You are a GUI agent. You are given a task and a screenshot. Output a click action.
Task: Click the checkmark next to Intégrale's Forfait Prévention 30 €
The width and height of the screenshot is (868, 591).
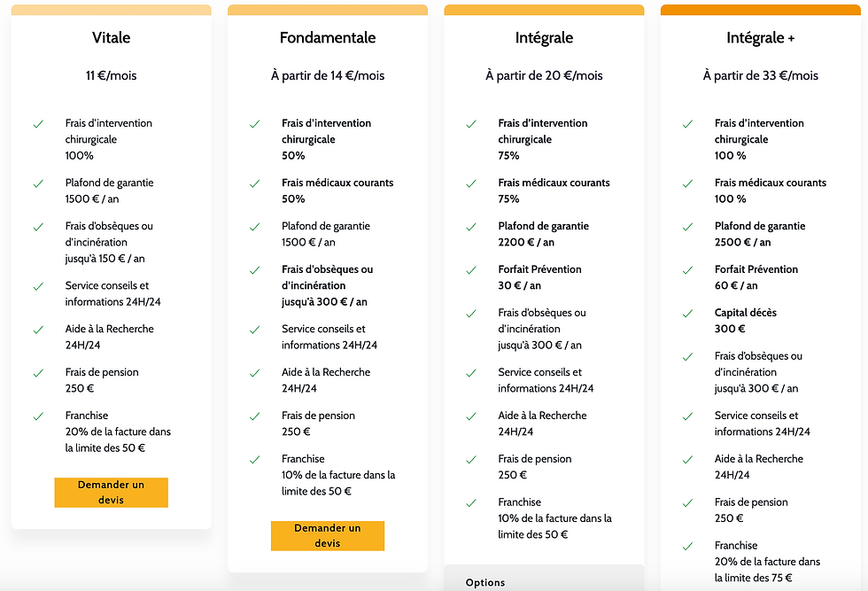pyautogui.click(x=471, y=270)
